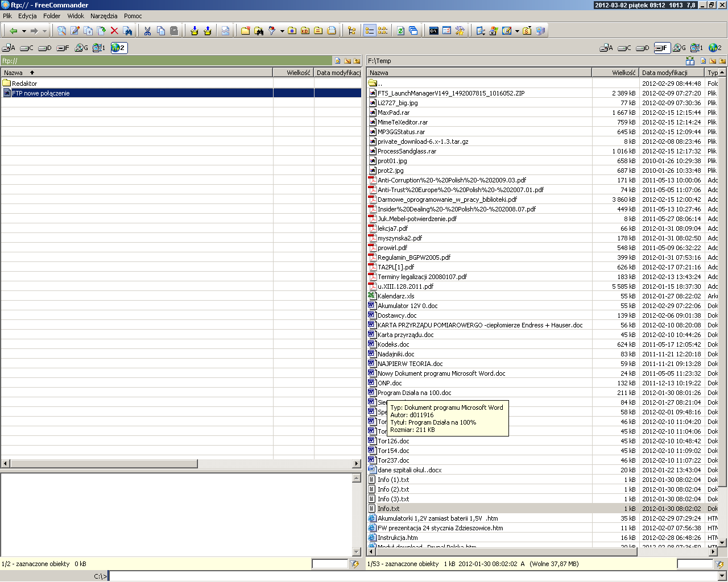Image resolution: width=728 pixels, height=582 pixels.
Task: Toggle the folder tree view button
Action: [351, 31]
